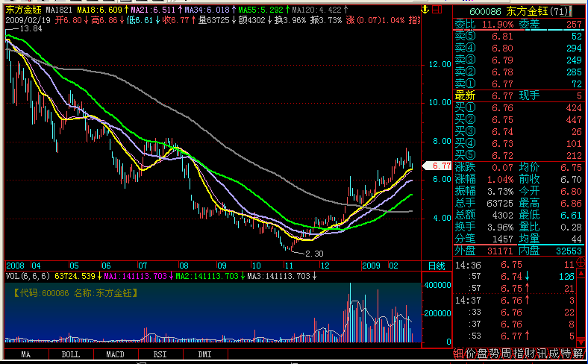Click the 换手 3.96% turnover value
The image size is (588, 364).
coord(500,228)
